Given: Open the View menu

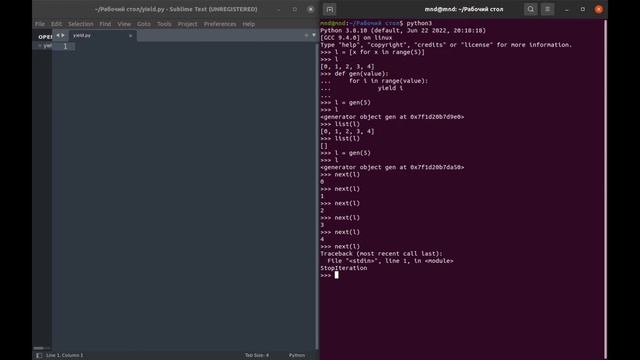Looking at the screenshot, I should point(124,24).
